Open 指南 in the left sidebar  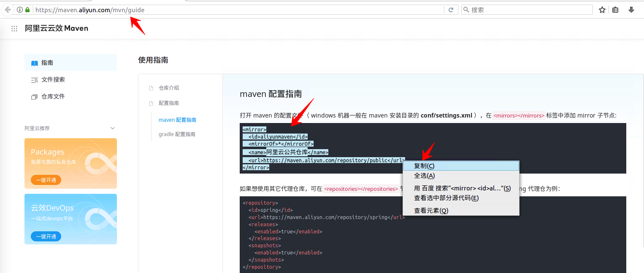pyautogui.click(x=70, y=63)
